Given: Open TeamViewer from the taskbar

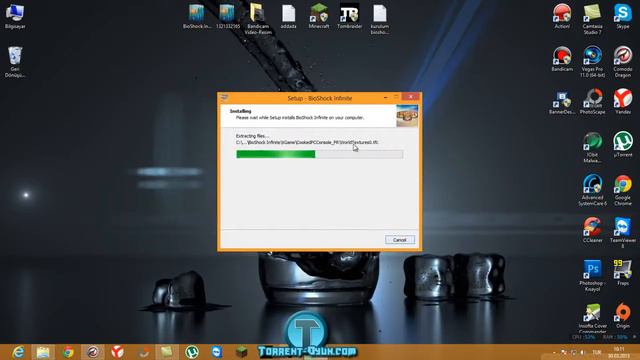Looking at the screenshot, I should pyautogui.click(x=216, y=352).
